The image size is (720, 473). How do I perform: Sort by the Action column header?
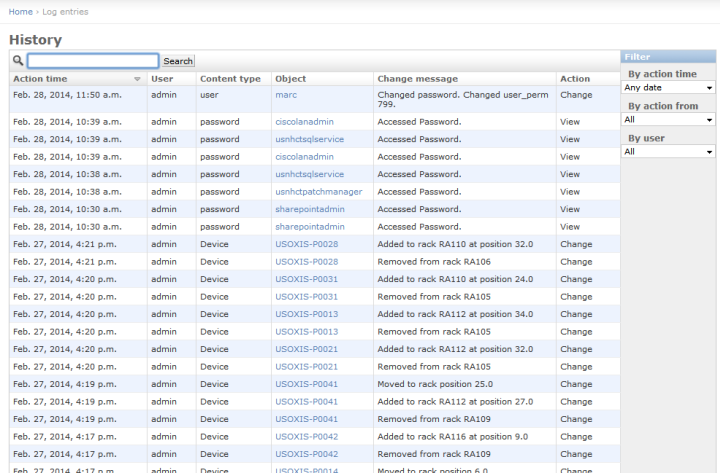point(575,79)
